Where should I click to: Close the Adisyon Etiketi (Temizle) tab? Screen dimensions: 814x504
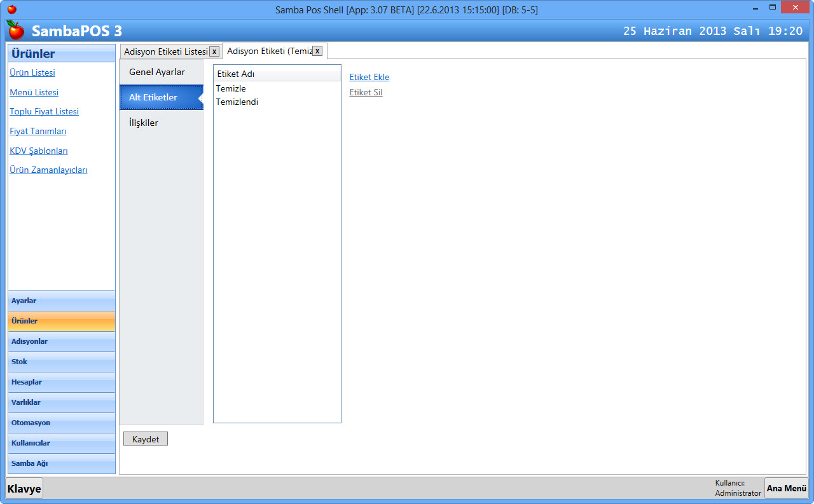pos(317,51)
